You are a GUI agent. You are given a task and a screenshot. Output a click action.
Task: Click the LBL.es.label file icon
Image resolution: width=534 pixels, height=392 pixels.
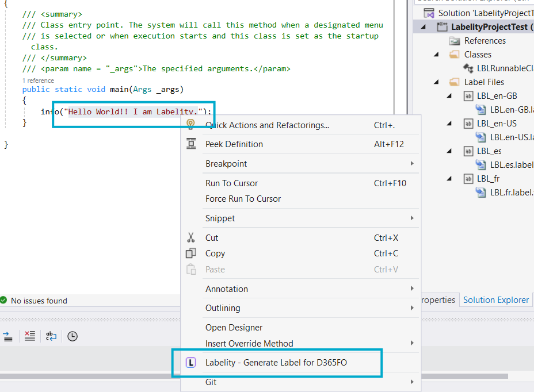pos(481,165)
